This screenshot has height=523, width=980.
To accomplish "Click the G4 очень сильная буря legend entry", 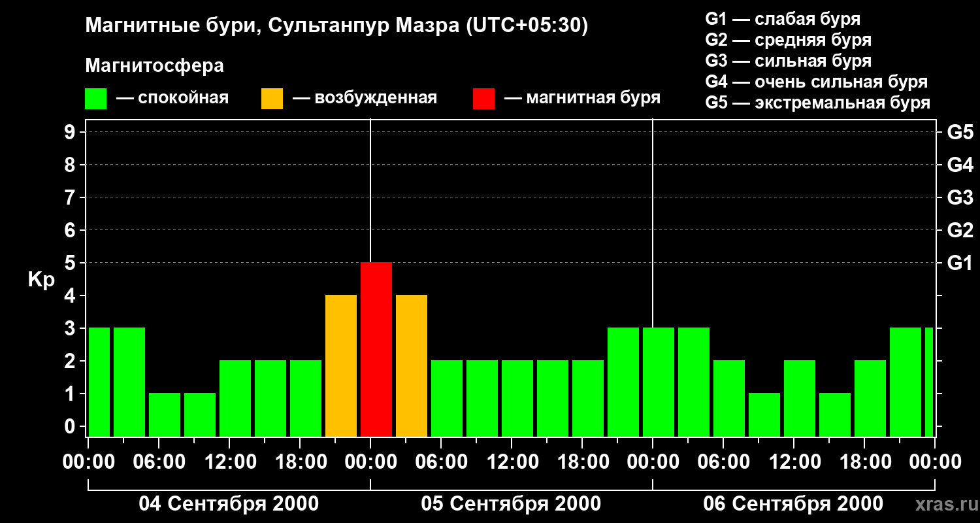I will tap(817, 82).
